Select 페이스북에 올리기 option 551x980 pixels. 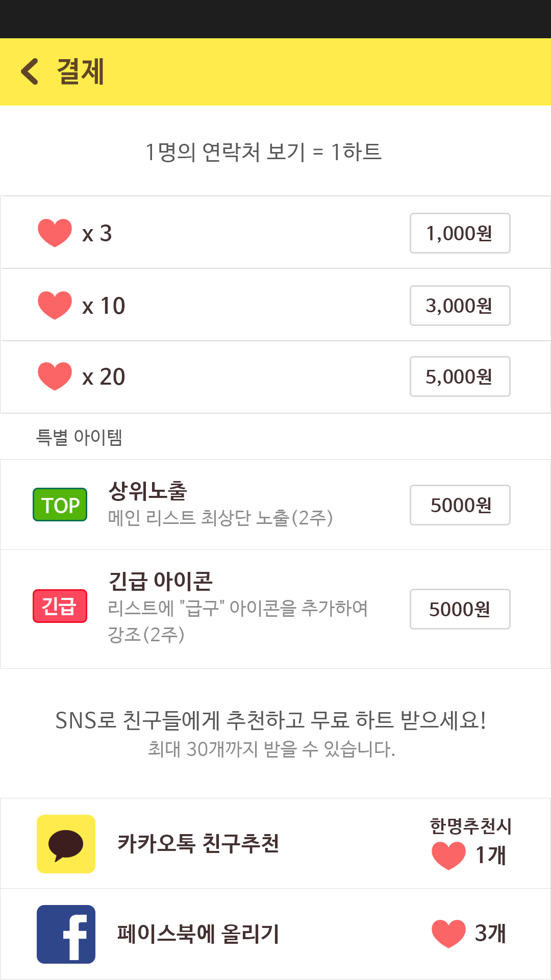coord(198,934)
